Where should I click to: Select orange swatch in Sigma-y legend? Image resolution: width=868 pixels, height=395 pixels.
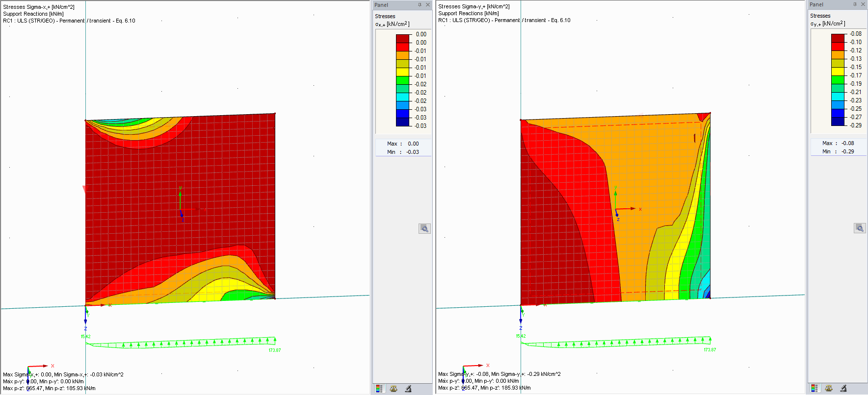click(x=838, y=55)
